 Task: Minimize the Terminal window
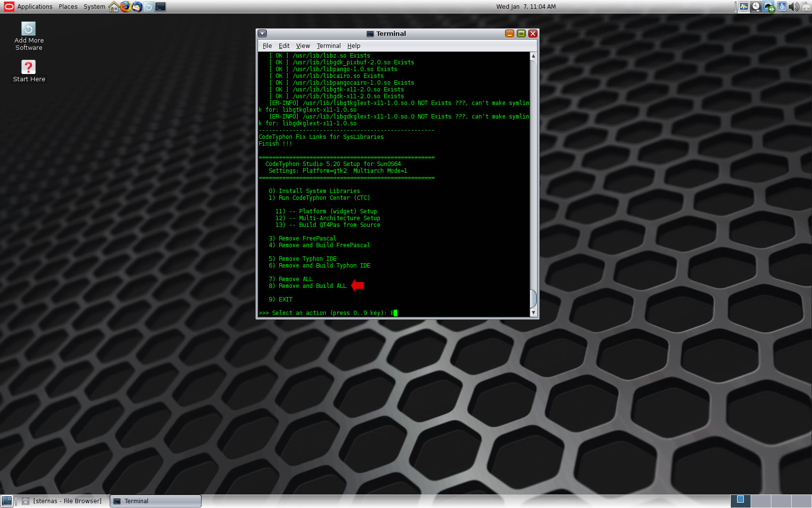tap(509, 33)
